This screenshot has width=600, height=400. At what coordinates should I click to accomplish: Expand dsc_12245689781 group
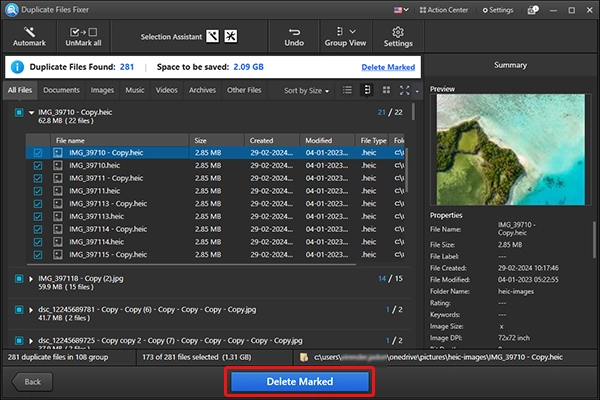click(x=31, y=310)
